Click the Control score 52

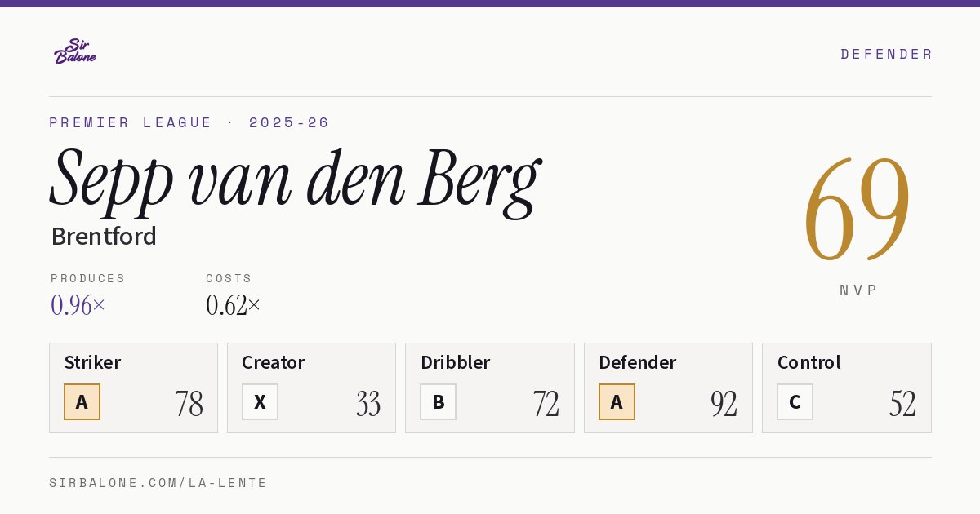pyautogui.click(x=902, y=404)
